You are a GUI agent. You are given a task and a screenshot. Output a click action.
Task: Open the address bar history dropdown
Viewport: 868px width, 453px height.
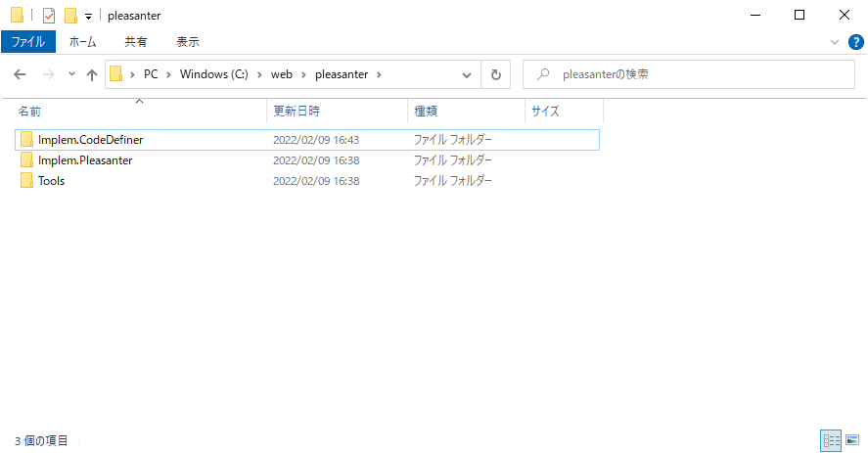(467, 74)
